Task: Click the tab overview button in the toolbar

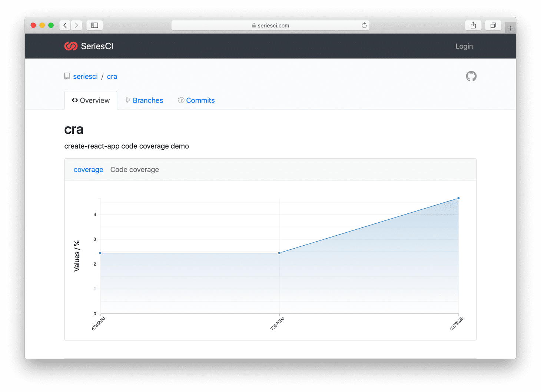Action: (x=493, y=25)
